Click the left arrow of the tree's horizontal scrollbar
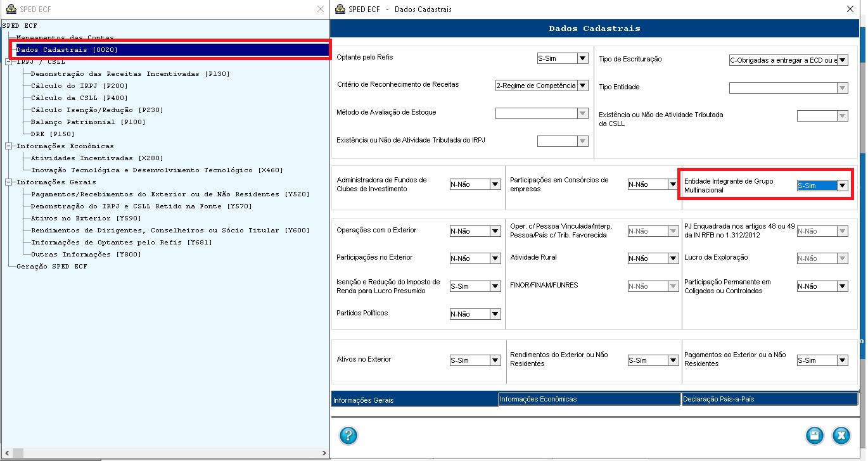Image resolution: width=868 pixels, height=461 pixels. [6, 453]
